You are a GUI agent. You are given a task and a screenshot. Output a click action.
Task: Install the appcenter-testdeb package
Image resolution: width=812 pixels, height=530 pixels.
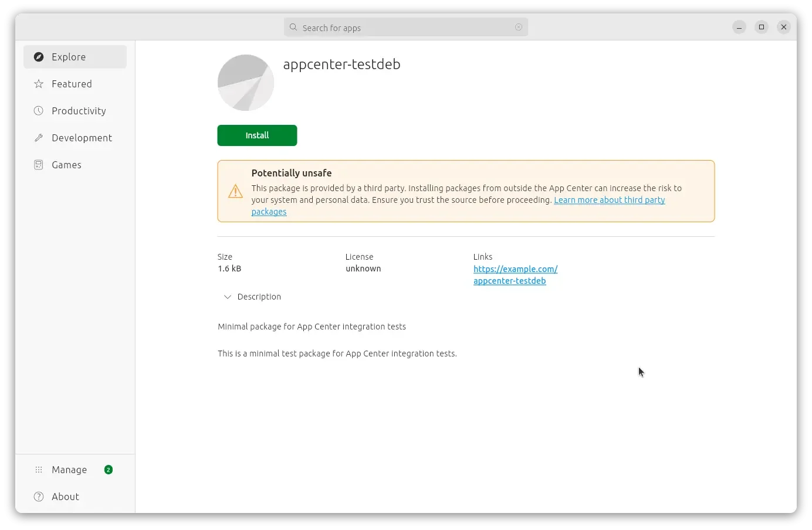[257, 135]
